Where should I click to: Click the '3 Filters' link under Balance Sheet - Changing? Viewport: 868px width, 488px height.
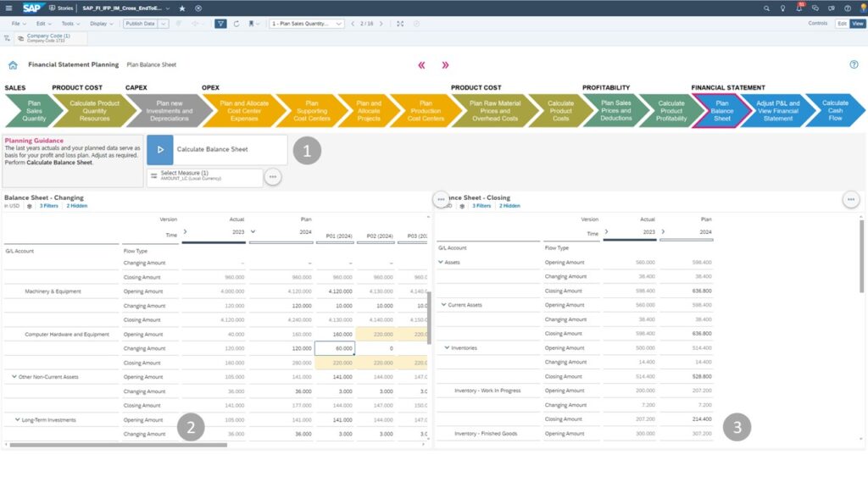tap(48, 206)
